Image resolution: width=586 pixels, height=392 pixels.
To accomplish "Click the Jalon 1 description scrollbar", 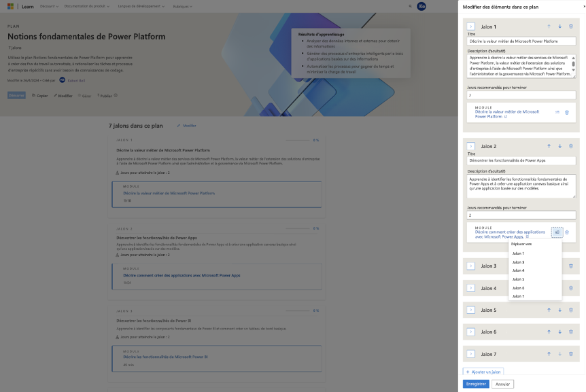I will point(573,64).
